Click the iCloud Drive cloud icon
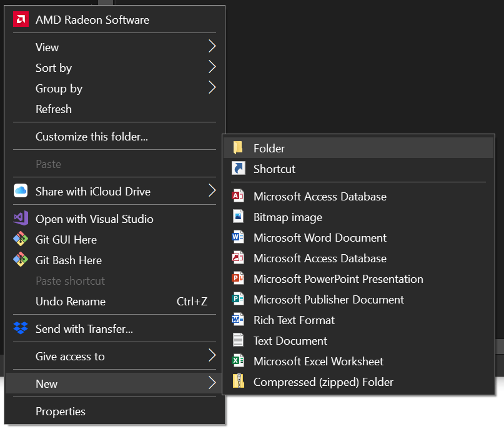504x429 pixels. [x=21, y=191]
